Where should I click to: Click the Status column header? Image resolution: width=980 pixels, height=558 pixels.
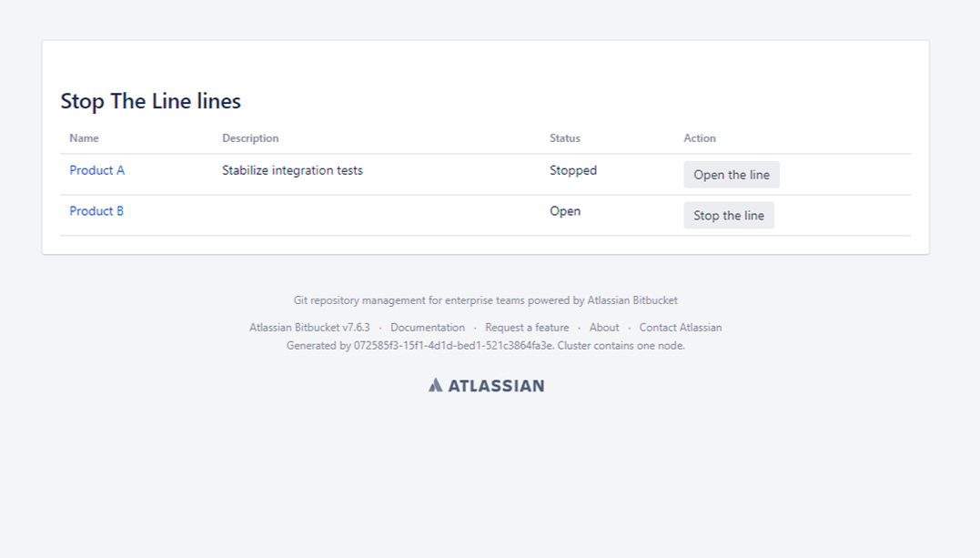[x=564, y=138]
